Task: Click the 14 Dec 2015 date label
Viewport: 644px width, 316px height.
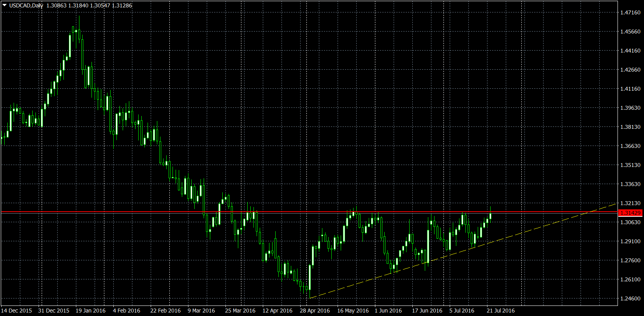Action: pyautogui.click(x=17, y=311)
